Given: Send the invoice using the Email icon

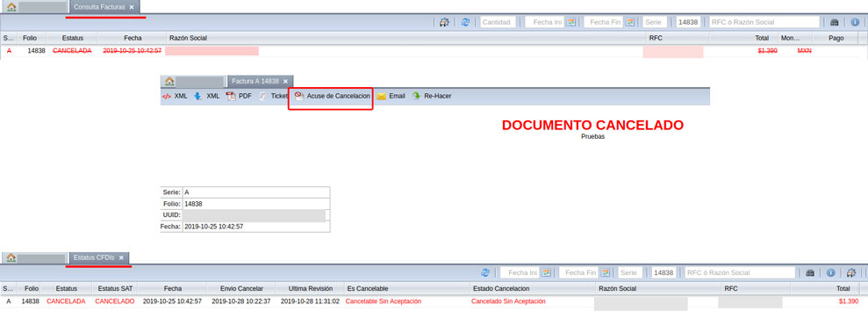Looking at the screenshot, I should tap(391, 96).
